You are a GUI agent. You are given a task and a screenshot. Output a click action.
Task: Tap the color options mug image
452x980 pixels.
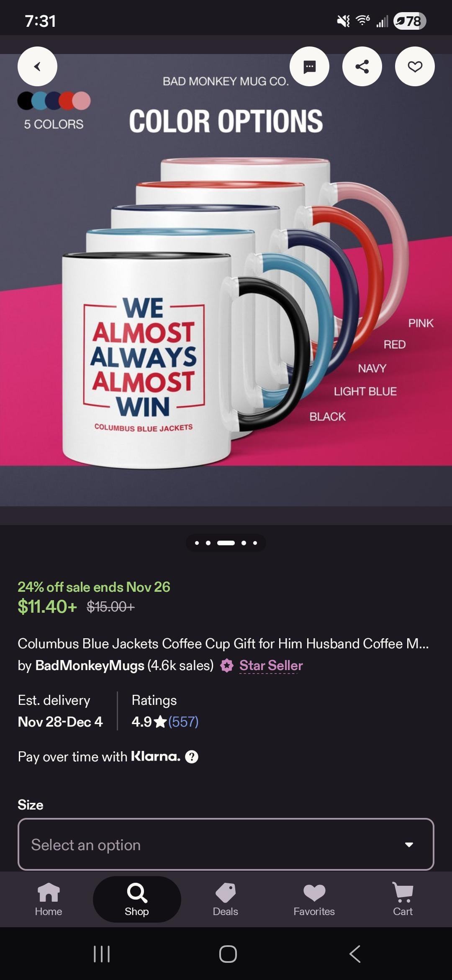(x=226, y=280)
